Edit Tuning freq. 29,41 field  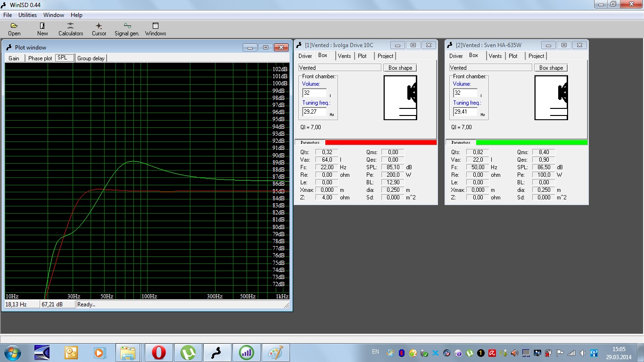(x=465, y=112)
